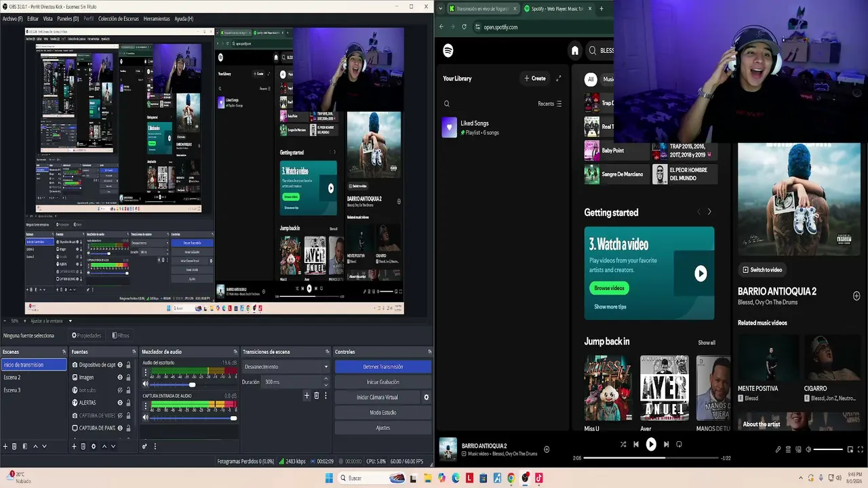Viewport: 868px width, 488px height.
Task: Add a new source in Fuentes panel
Action: click(74, 446)
